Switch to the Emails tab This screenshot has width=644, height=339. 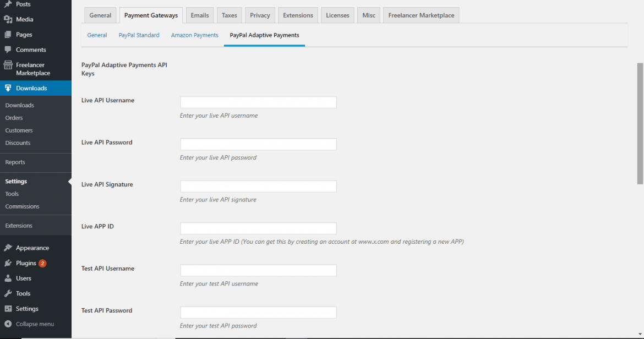(x=200, y=15)
